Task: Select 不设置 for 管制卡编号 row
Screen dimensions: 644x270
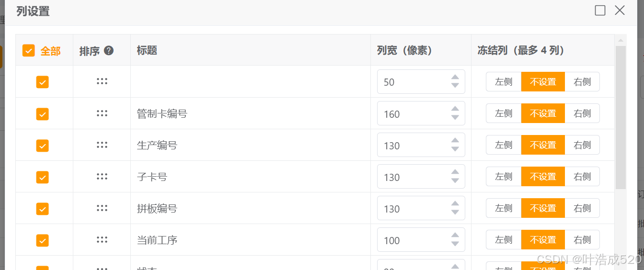Action: 543,113
